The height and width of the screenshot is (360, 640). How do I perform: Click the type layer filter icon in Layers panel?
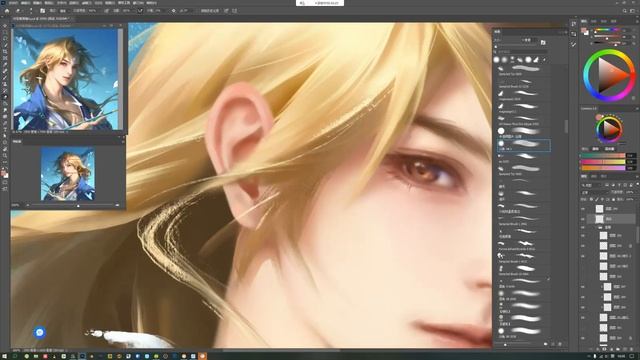pyautogui.click(x=619, y=185)
